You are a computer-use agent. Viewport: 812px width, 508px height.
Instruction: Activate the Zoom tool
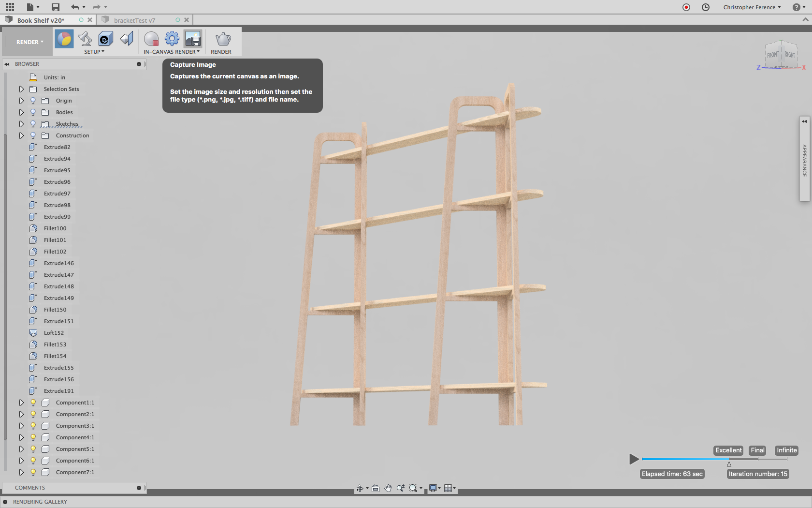[x=401, y=488]
